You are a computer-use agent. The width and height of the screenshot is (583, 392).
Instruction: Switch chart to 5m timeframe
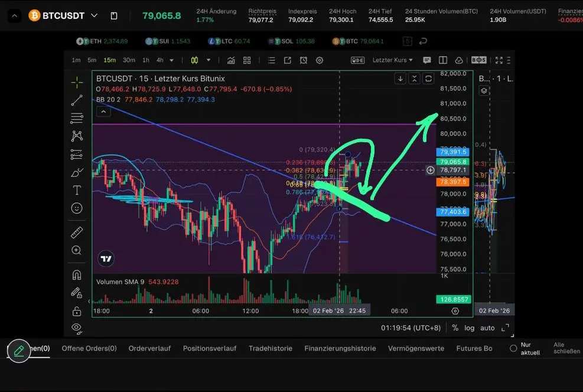click(92, 60)
